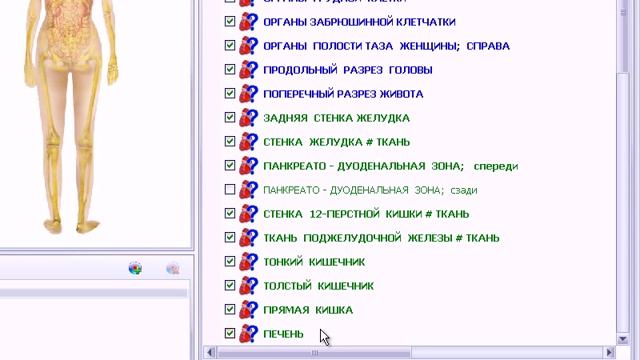This screenshot has height=360, width=640.
Task: Enable ПАНКРЕАТО - ДУОДЕНАЛЬНАЯ ЗОНА; сзади checkbox
Action: (x=230, y=189)
